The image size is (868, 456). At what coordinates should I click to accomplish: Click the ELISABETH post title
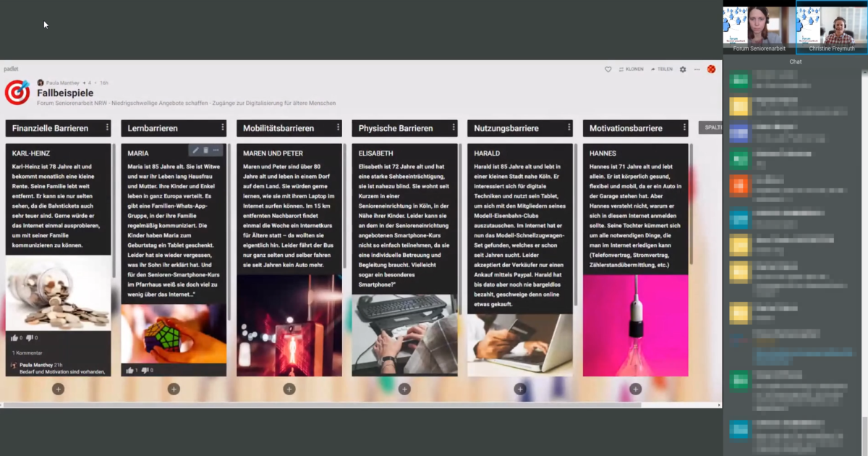click(375, 153)
